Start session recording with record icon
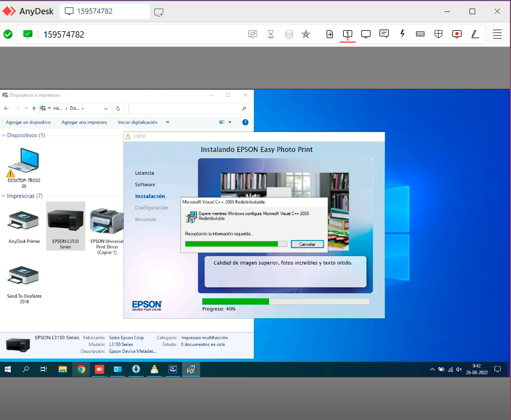 (457, 34)
